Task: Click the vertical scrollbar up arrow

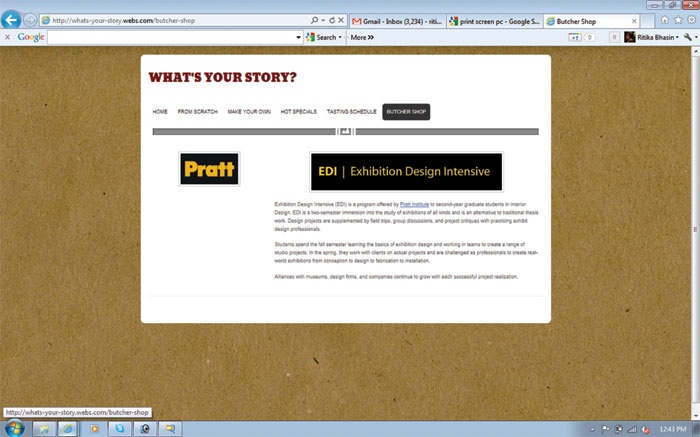Action: click(695, 52)
